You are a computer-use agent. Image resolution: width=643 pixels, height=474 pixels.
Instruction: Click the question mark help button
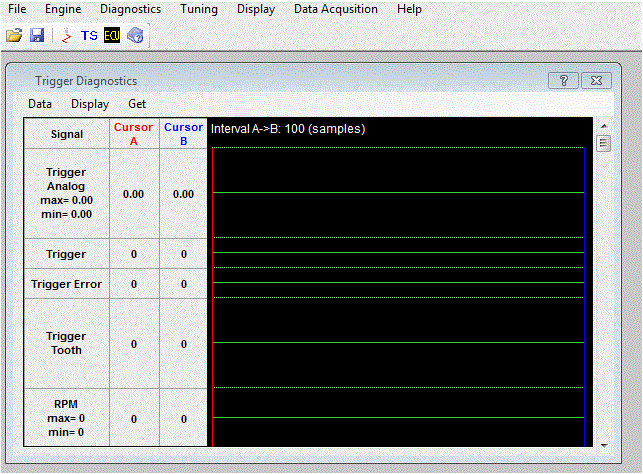point(563,80)
